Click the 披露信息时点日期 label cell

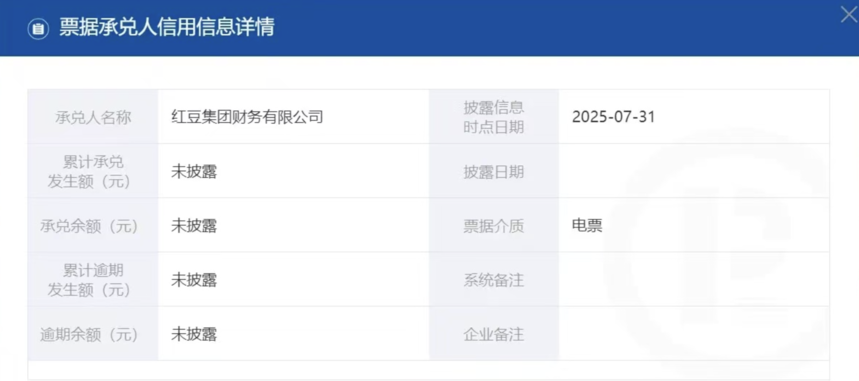[494, 117]
